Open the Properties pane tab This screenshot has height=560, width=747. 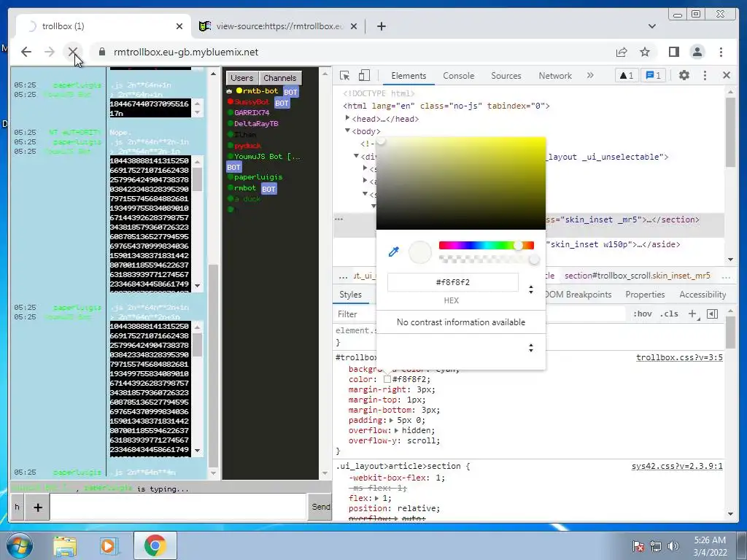pos(645,295)
